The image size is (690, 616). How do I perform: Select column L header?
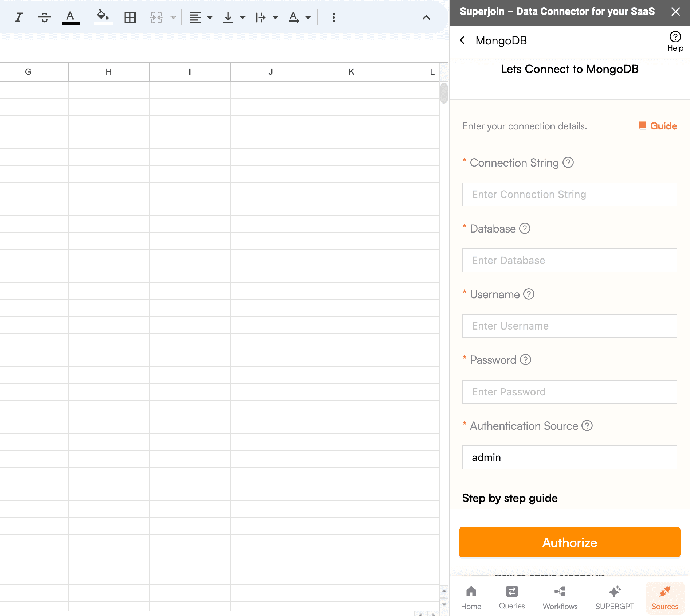(x=416, y=72)
